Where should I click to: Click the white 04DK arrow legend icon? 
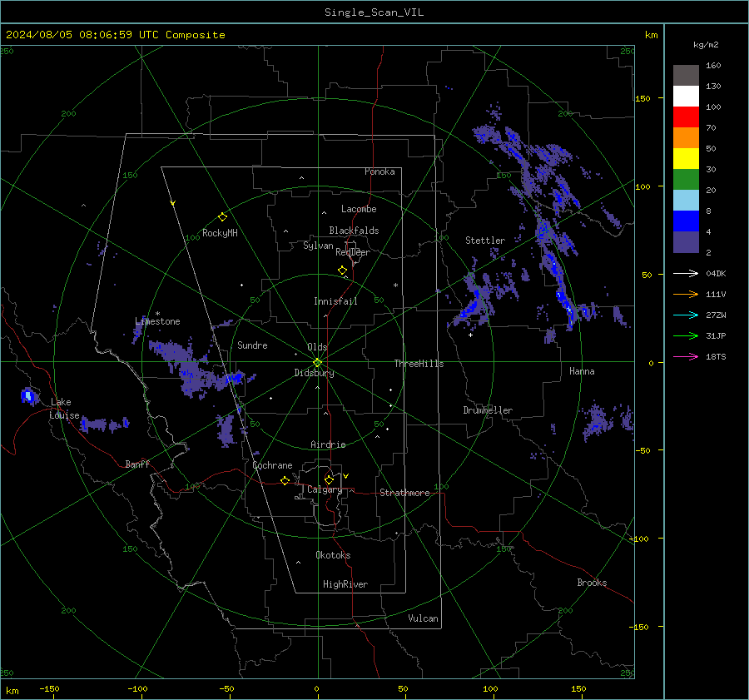[x=686, y=274]
